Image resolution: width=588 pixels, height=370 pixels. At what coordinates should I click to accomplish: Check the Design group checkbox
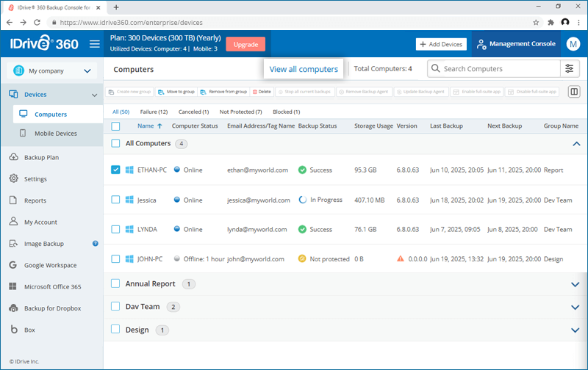[x=115, y=329]
